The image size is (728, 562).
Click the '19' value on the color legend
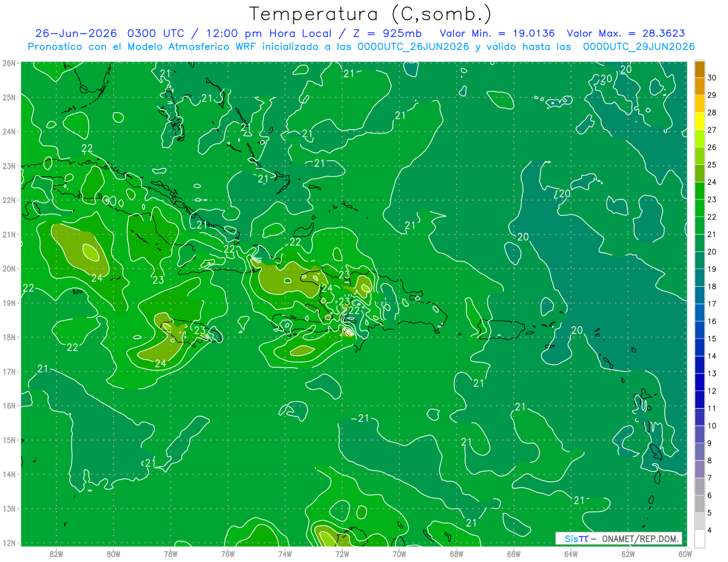[712, 269]
